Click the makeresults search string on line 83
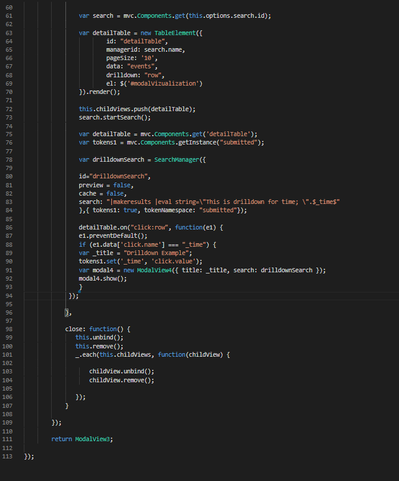This screenshot has height=481, width=399. click(x=223, y=202)
